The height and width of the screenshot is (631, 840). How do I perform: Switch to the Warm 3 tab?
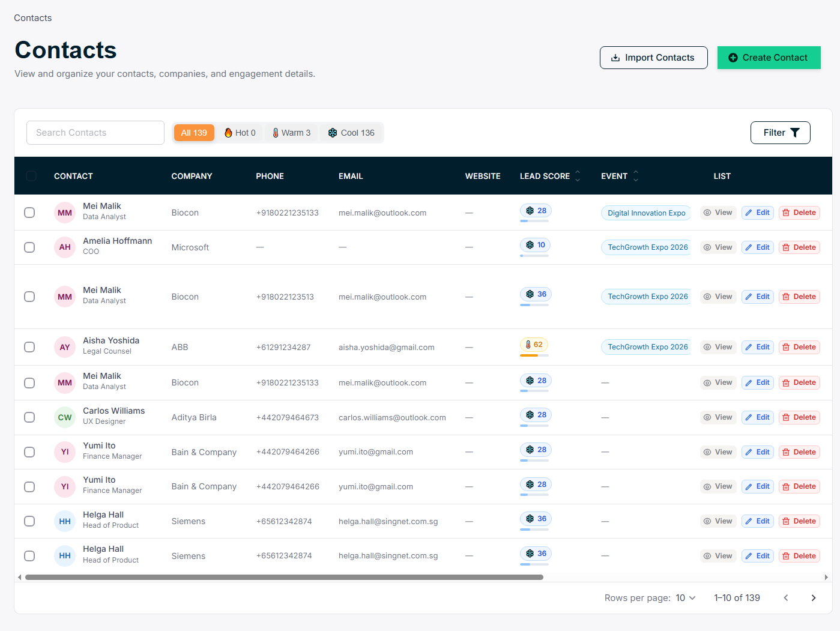291,133
